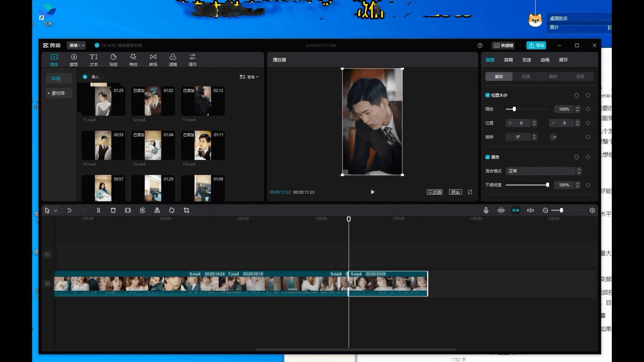Click the reverse playback icon
The height and width of the screenshot is (362, 644).
point(143,210)
